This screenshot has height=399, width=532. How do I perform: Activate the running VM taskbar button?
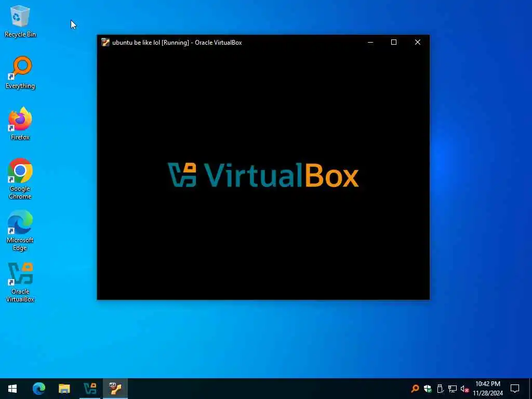click(x=115, y=389)
